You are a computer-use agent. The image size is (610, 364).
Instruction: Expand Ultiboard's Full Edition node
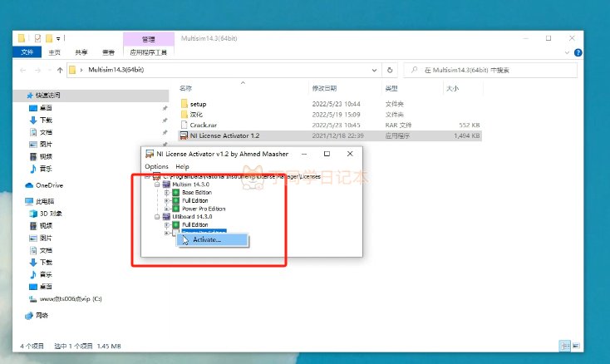pyautogui.click(x=166, y=224)
